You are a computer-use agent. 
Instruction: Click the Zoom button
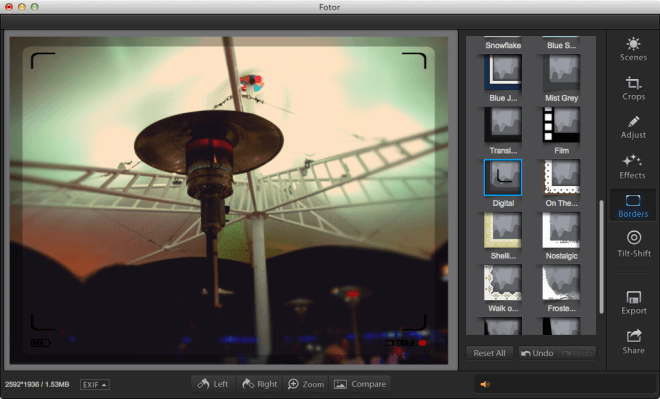tap(306, 384)
